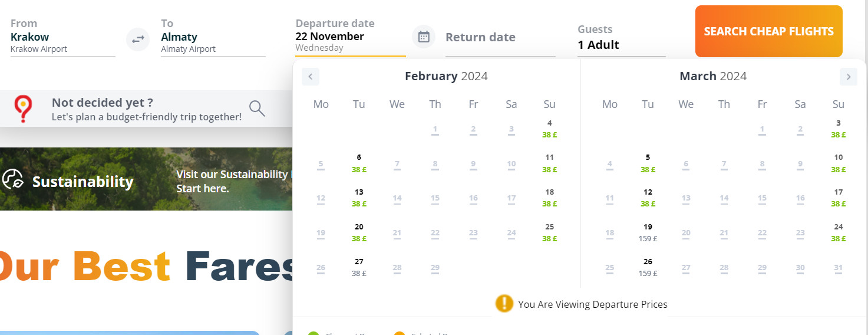The image size is (868, 335).
Task: Pick February 13 with 38 £ fare
Action: [359, 198]
